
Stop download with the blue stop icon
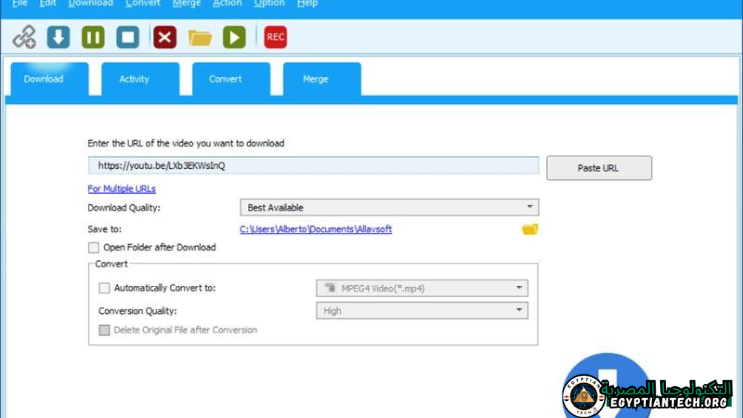(x=128, y=37)
